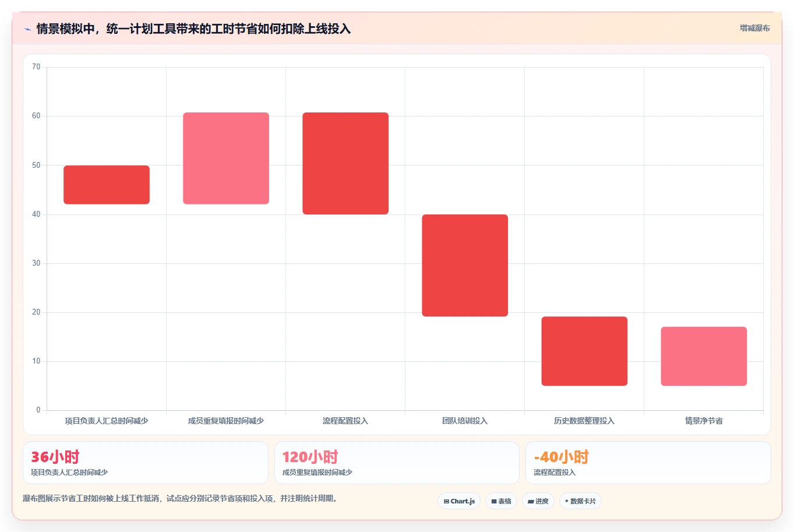Click card caption under 120小时
This screenshot has height=532, width=794.
click(317, 473)
